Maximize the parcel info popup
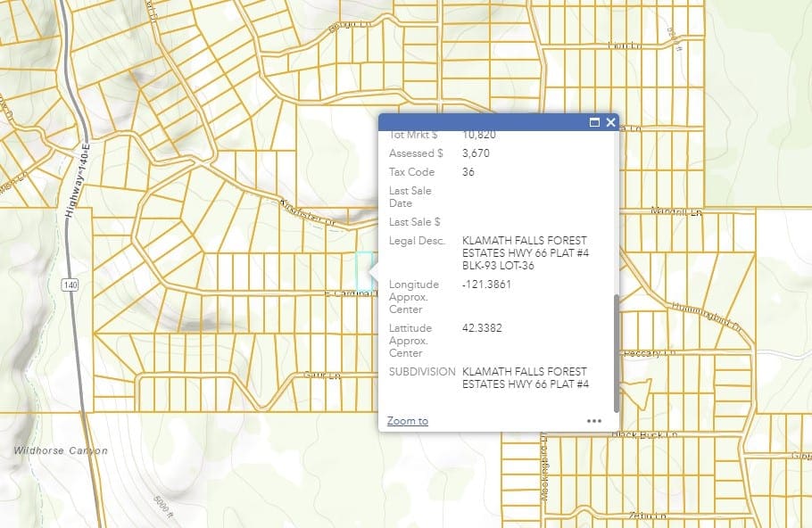Screen dimensions: 812x528 (x=594, y=123)
